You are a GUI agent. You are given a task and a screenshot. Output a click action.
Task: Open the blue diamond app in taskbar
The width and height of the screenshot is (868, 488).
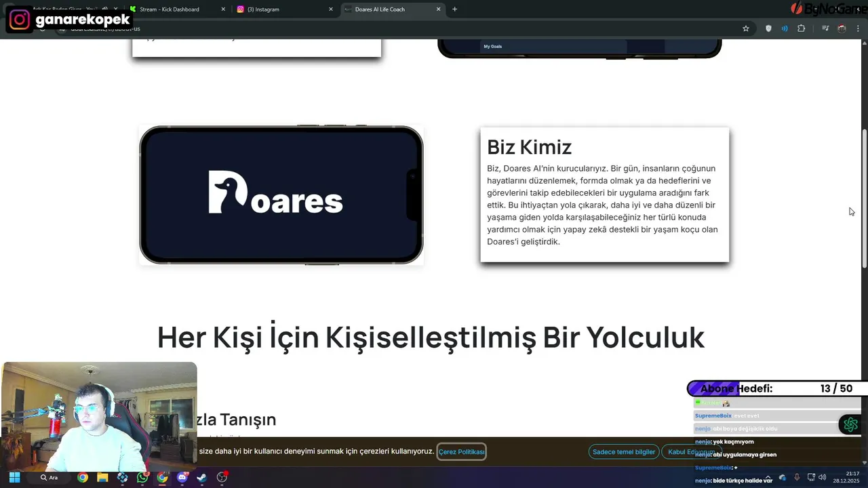(122, 477)
